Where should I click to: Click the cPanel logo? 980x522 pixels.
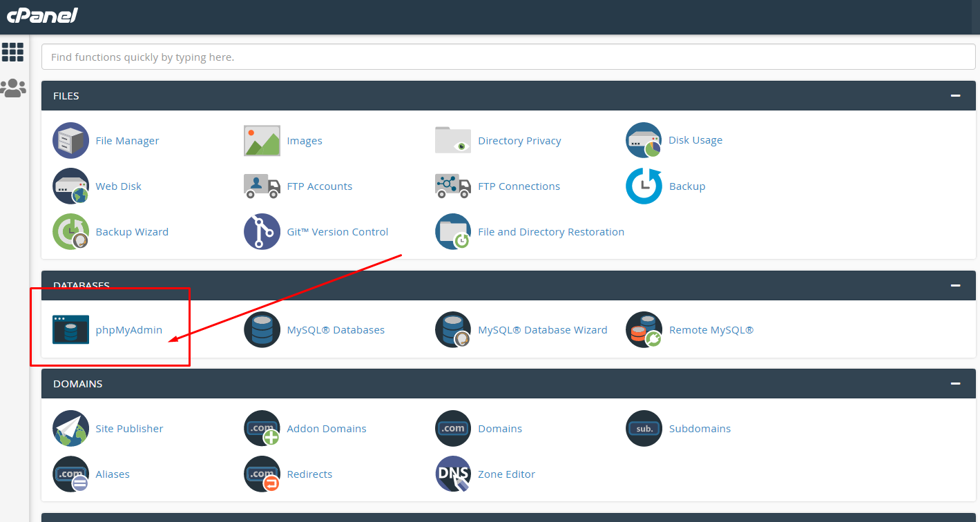pyautogui.click(x=42, y=15)
